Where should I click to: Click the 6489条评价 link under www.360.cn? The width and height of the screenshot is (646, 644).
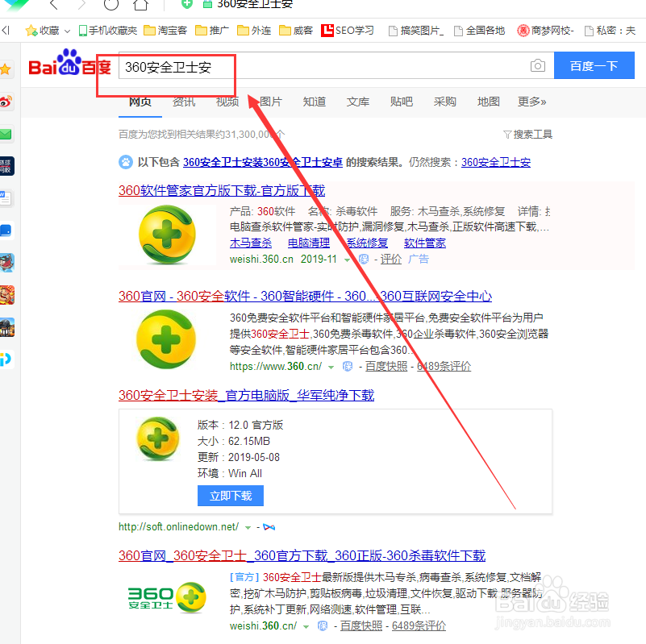click(x=444, y=366)
